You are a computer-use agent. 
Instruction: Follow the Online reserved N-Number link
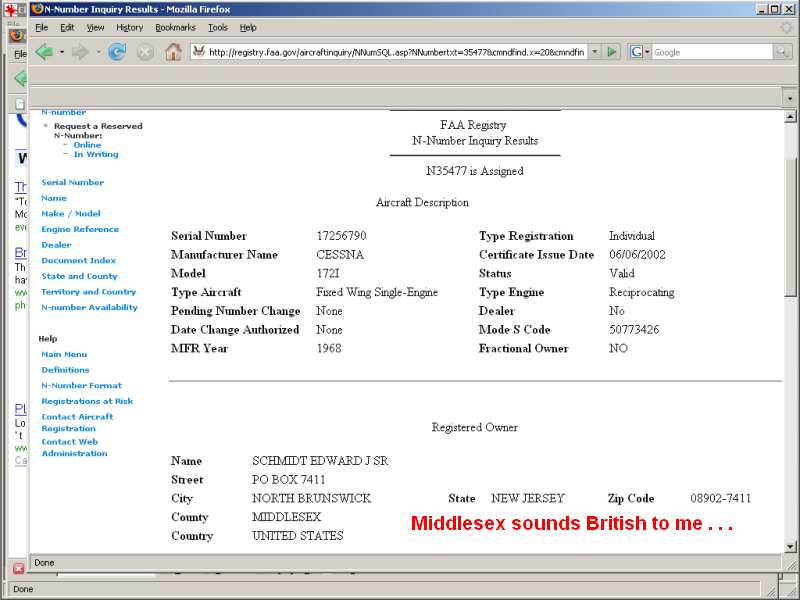tap(87, 145)
